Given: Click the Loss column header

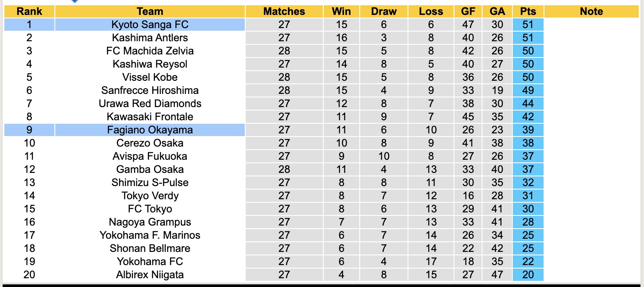Looking at the screenshot, I should [x=431, y=11].
